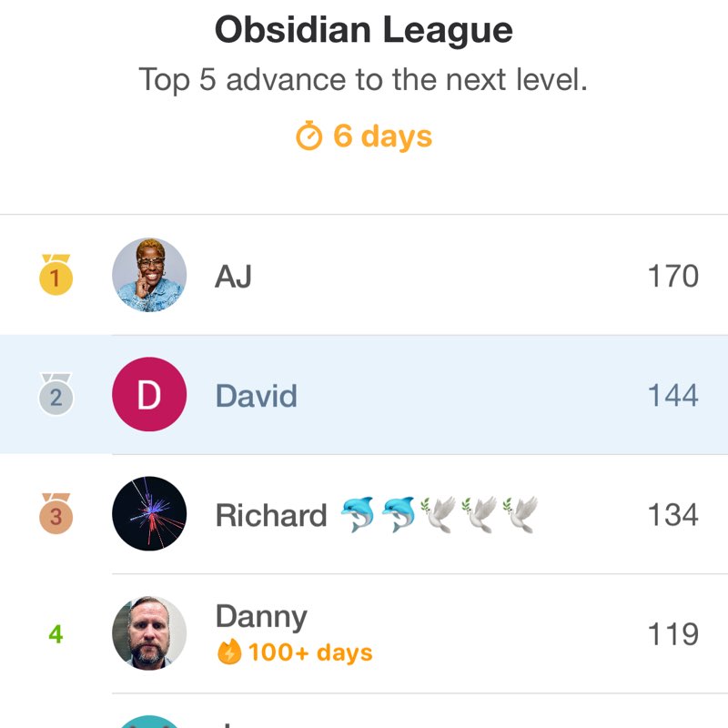The width and height of the screenshot is (728, 728).
Task: Click the streak flame icon under Danny
Action: (x=229, y=652)
